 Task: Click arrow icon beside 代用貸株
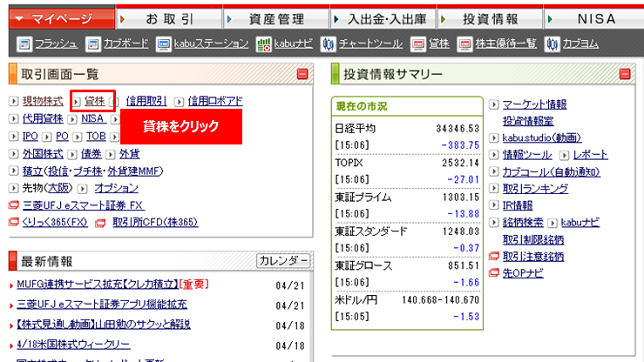(x=14, y=119)
